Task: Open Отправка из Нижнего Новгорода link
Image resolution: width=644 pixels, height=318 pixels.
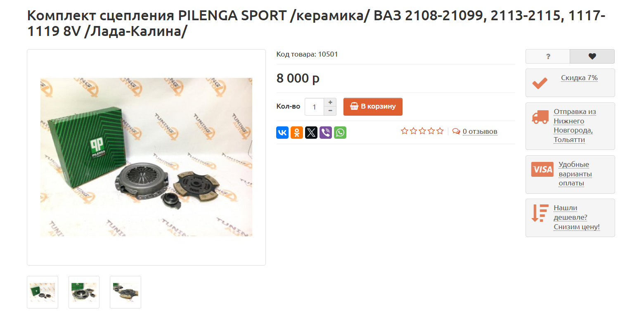Action: [x=575, y=126]
